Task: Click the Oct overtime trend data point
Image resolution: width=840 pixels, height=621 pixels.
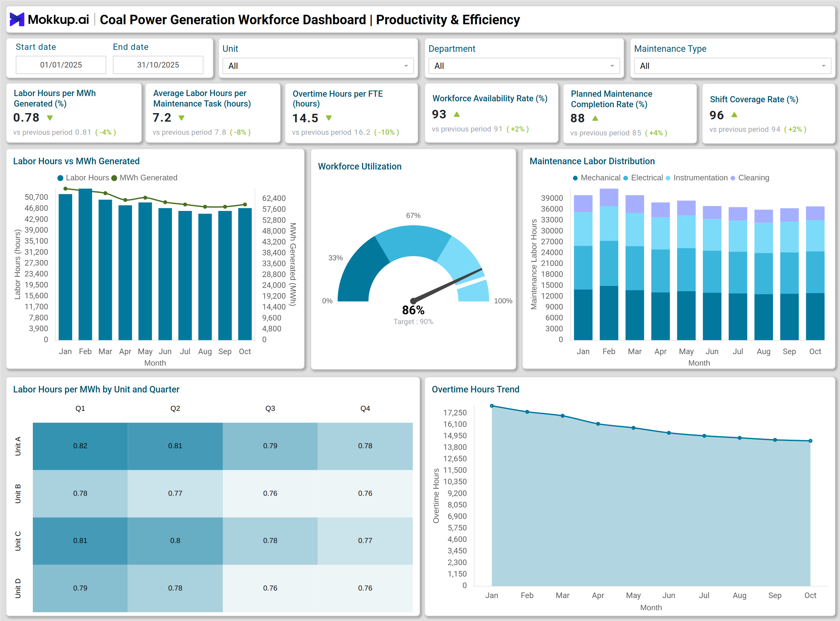Action: tap(810, 441)
